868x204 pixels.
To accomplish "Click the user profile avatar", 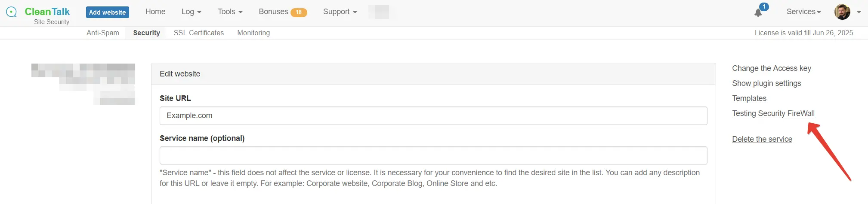I will [x=842, y=12].
